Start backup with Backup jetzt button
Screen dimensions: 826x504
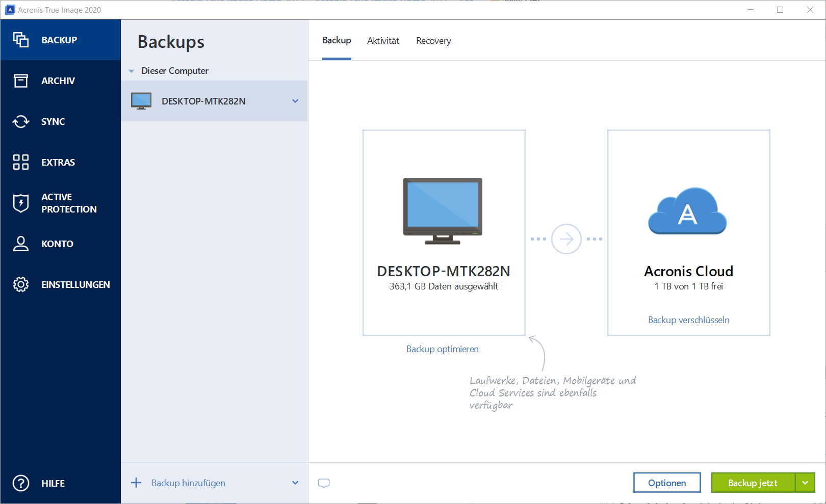coord(753,483)
